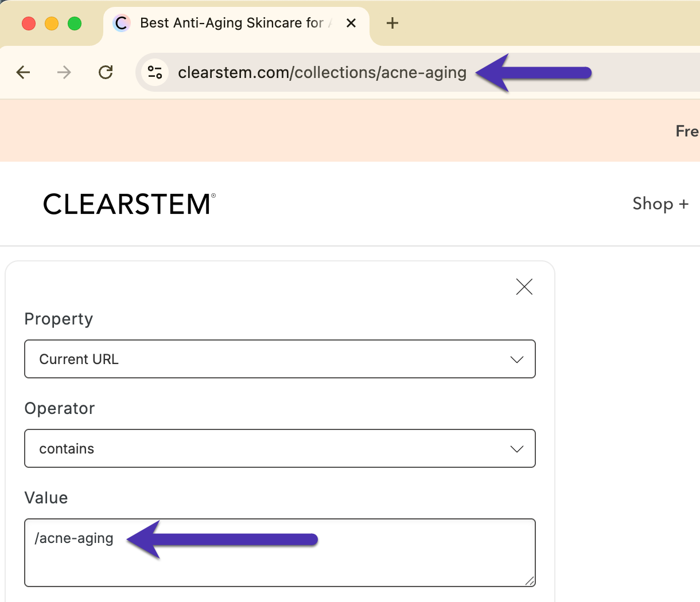The width and height of the screenshot is (700, 602).
Task: Open the Property dropdown showing Current URL
Action: pos(280,359)
